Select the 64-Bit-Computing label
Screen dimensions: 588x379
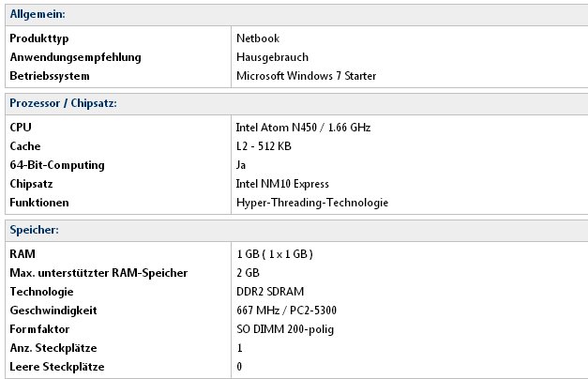(57, 165)
